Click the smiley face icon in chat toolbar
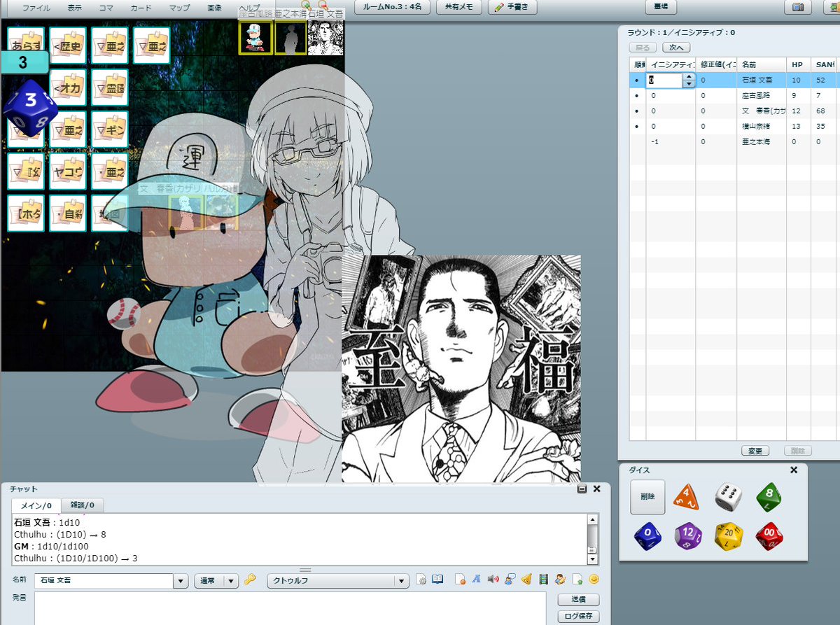This screenshot has height=625, width=840. click(594, 580)
